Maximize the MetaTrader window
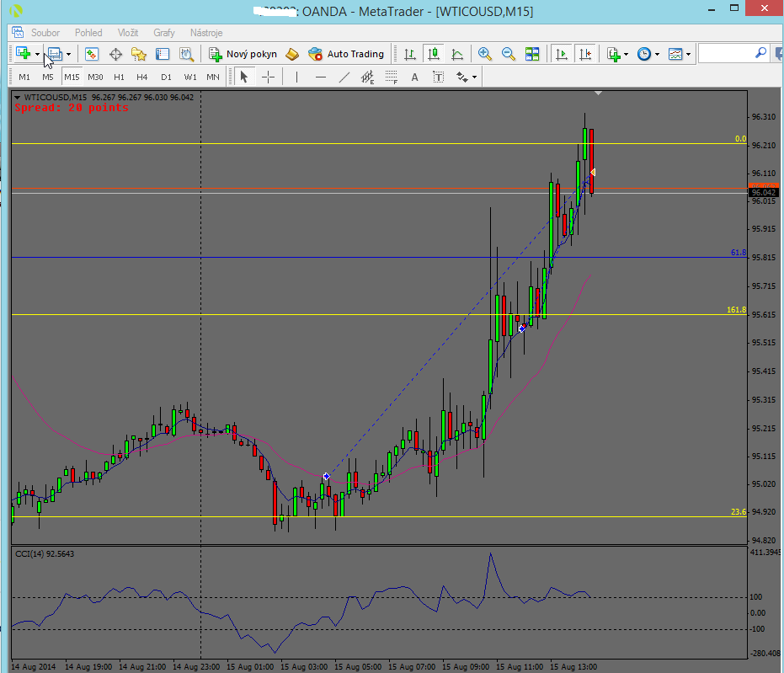 pyautogui.click(x=734, y=8)
